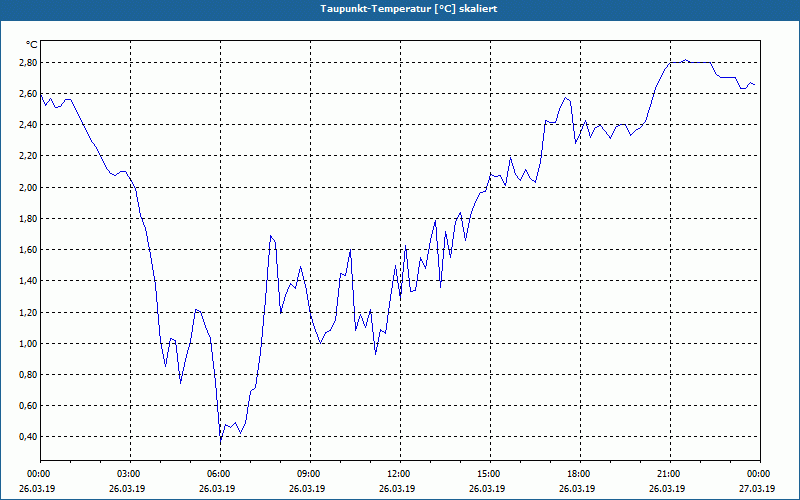
Task: Pick the 1,80 y-axis value
Action: (x=29, y=218)
